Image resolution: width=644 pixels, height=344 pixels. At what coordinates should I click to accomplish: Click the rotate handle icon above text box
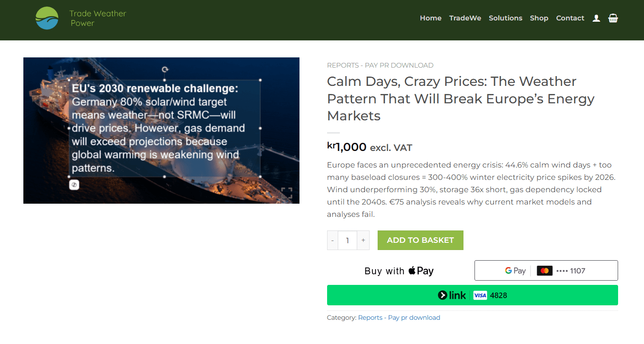[x=165, y=69]
